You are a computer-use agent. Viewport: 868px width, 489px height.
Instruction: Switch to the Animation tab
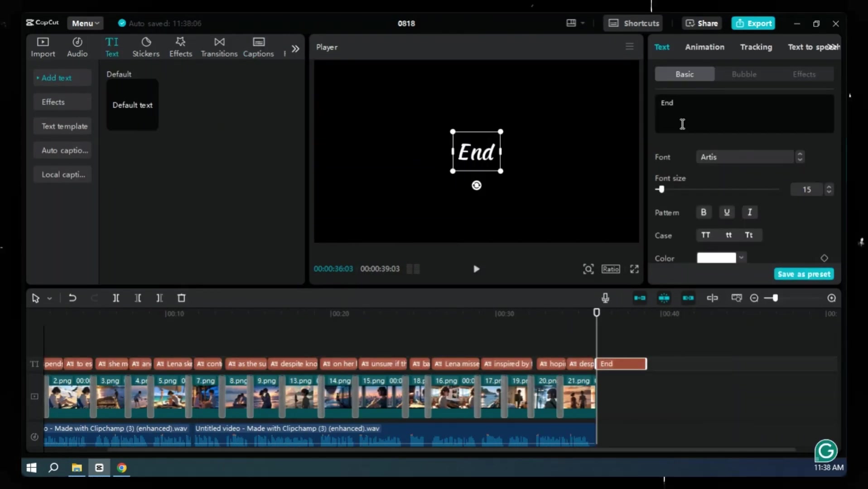pos(704,47)
